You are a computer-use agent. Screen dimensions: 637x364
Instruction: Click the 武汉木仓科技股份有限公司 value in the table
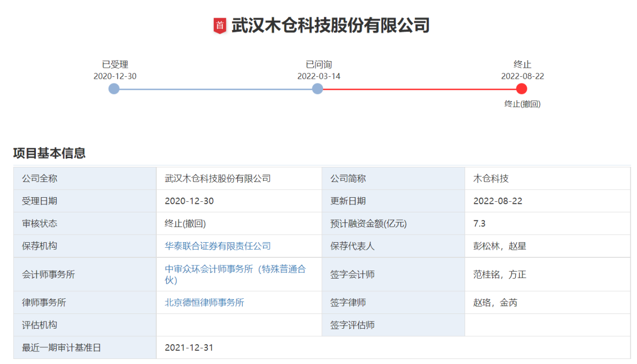point(218,178)
